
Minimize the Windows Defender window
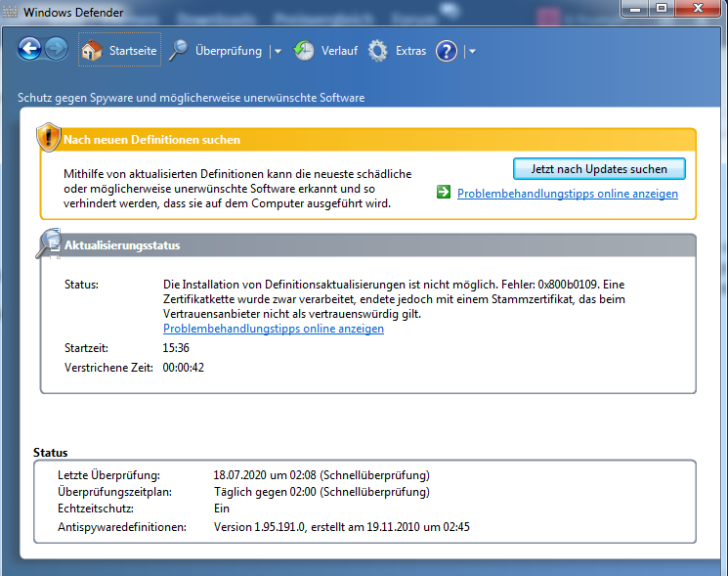pyautogui.click(x=634, y=9)
